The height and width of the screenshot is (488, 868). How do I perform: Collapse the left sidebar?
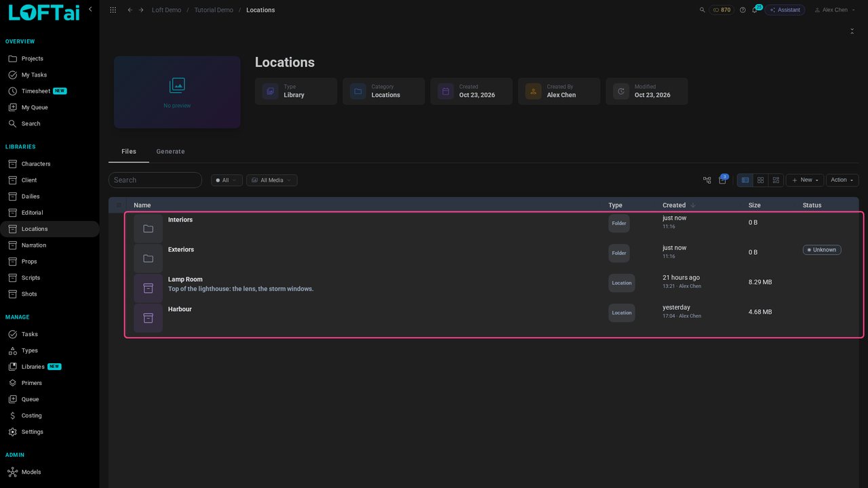[90, 9]
